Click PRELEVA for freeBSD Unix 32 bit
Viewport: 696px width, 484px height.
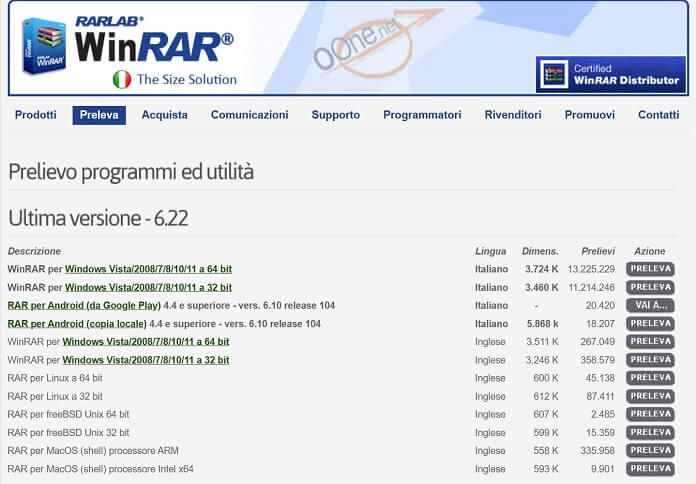click(650, 432)
